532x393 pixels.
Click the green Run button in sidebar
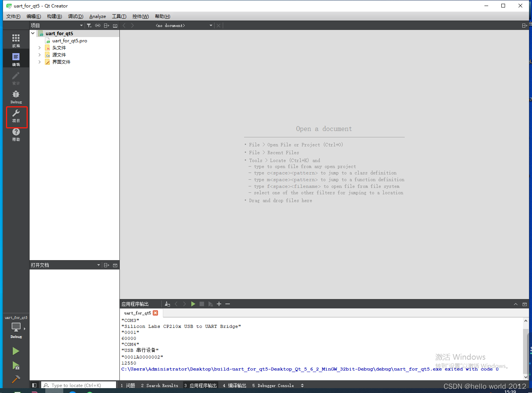16,351
